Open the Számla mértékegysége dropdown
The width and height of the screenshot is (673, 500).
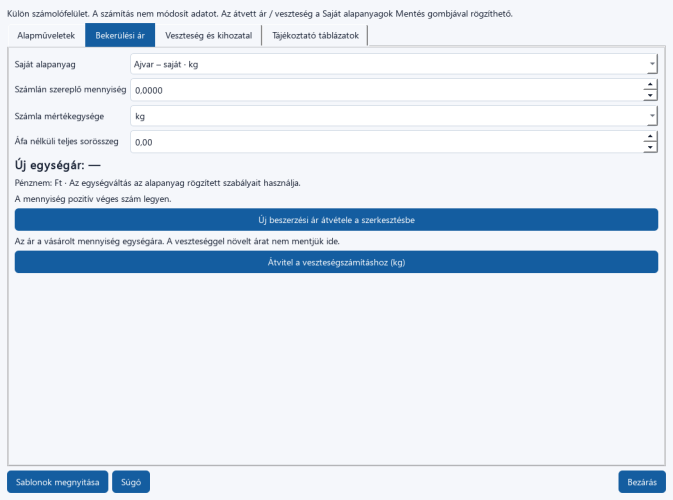394,116
